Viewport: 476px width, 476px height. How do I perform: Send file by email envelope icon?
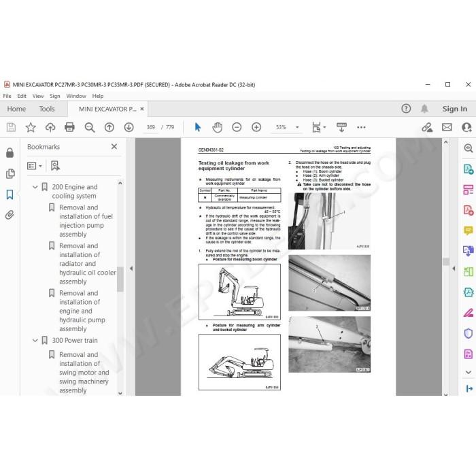(447, 127)
